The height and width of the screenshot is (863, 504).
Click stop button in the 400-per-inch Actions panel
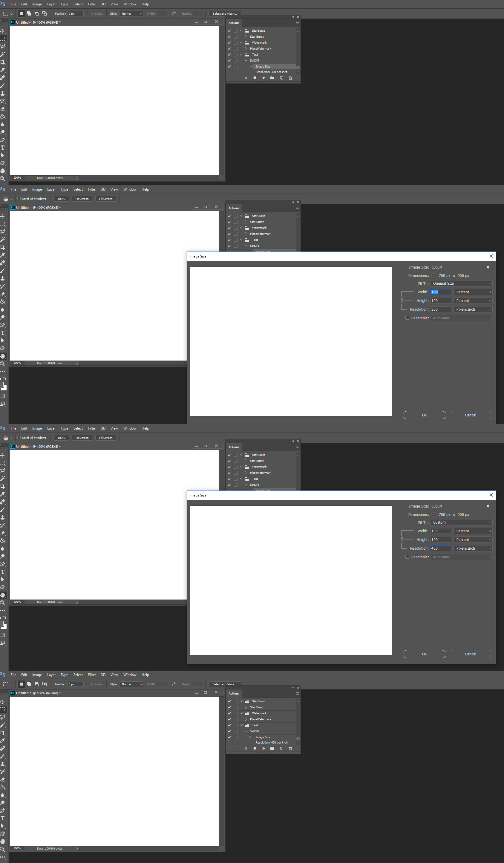pos(246,748)
